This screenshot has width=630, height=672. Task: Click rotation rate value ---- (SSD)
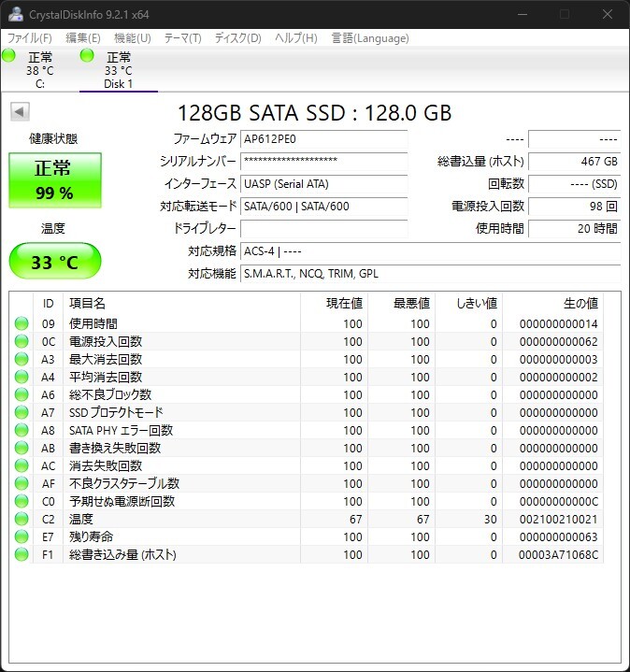click(574, 184)
